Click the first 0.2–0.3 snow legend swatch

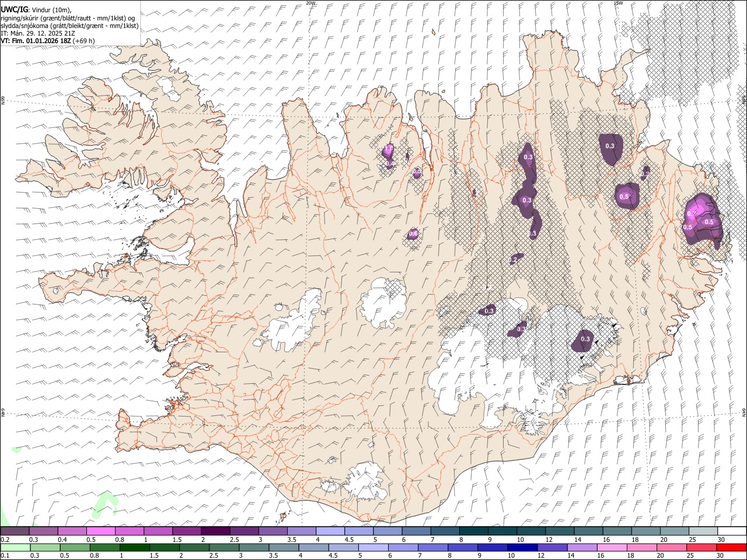(x=15, y=531)
